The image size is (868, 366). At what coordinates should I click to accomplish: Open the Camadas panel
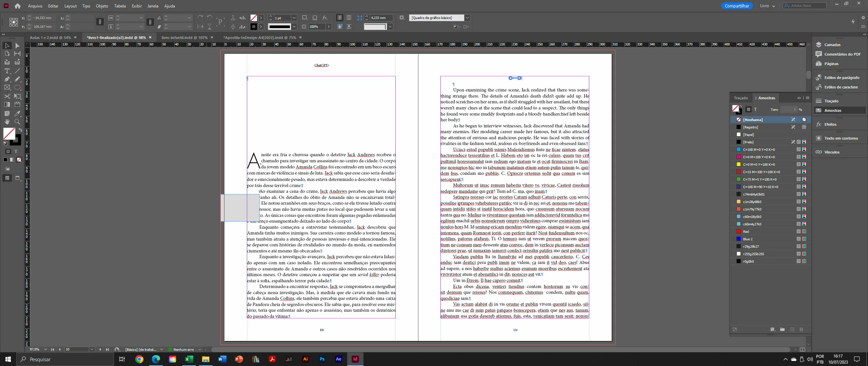coord(832,45)
